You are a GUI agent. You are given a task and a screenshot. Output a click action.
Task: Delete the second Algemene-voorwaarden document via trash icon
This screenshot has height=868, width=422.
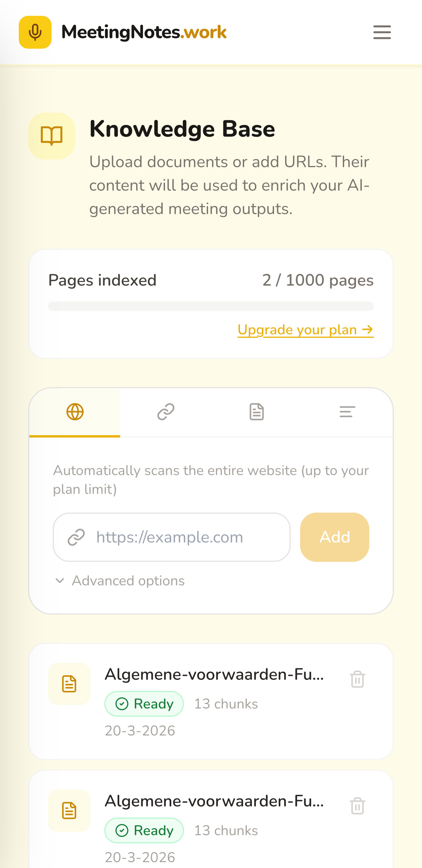(357, 806)
